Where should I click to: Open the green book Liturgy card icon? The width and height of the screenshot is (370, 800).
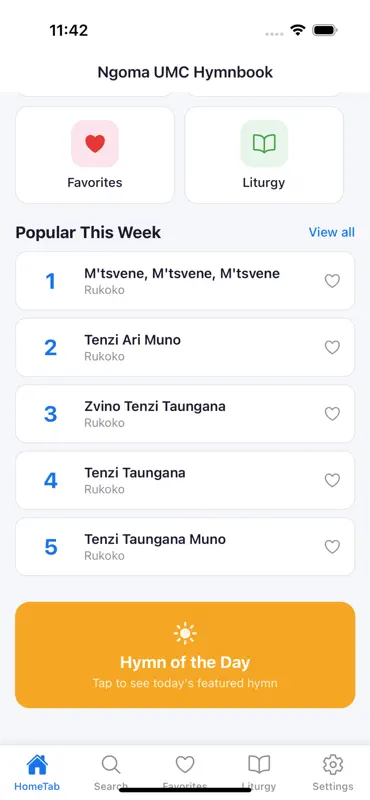(264, 143)
